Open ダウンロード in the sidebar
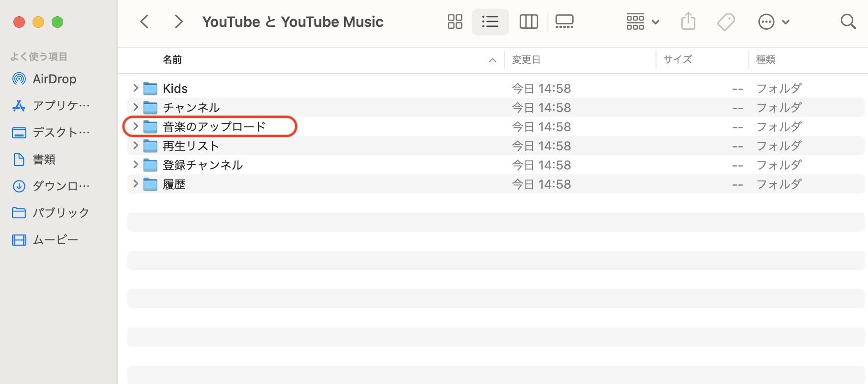Viewport: 868px width, 384px height. pyautogui.click(x=51, y=186)
